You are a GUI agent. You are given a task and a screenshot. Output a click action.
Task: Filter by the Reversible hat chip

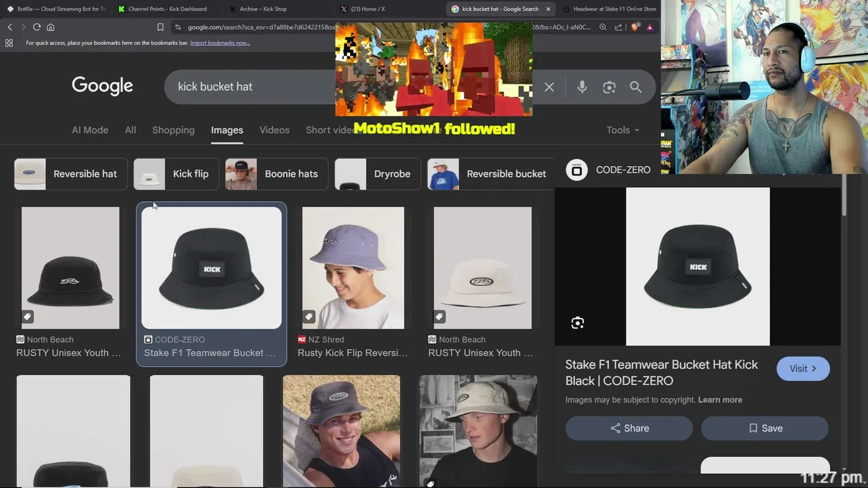pyautogui.click(x=71, y=174)
